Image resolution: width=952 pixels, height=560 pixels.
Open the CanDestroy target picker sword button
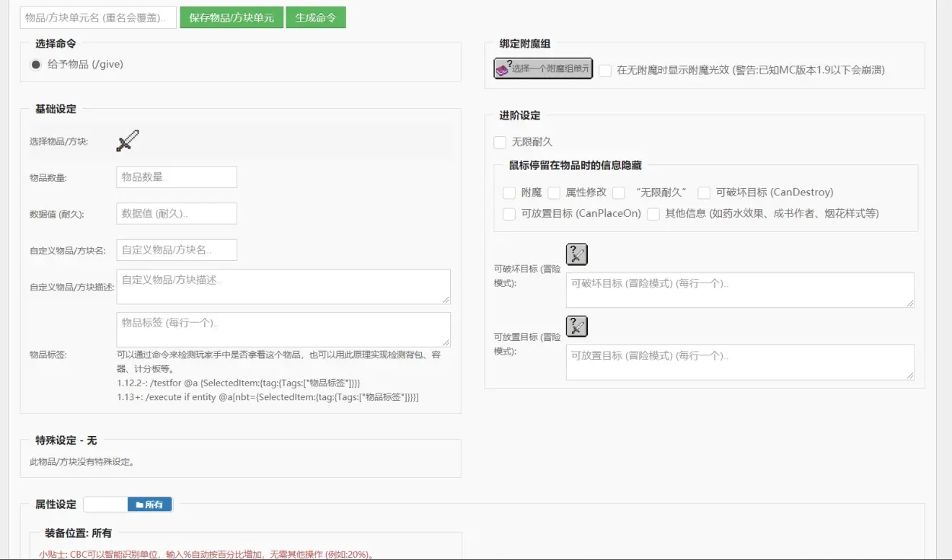[x=577, y=254]
